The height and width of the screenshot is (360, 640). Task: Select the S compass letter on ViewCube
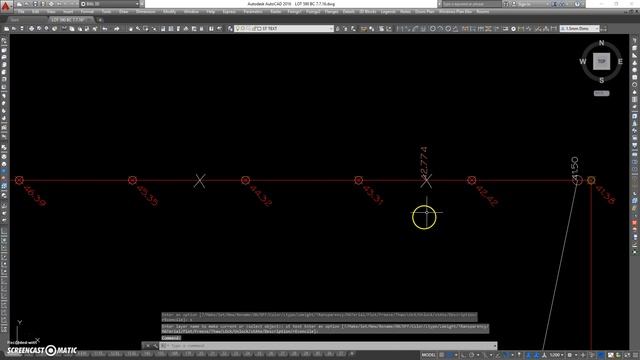(601, 80)
